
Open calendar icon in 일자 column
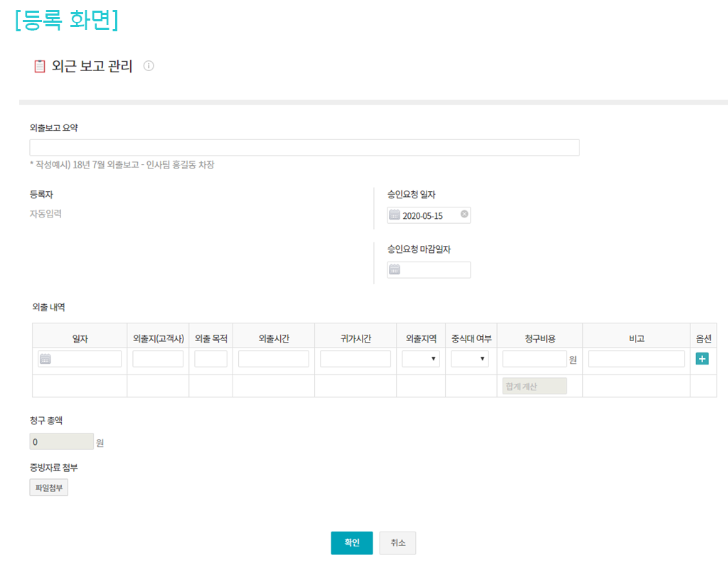click(45, 359)
